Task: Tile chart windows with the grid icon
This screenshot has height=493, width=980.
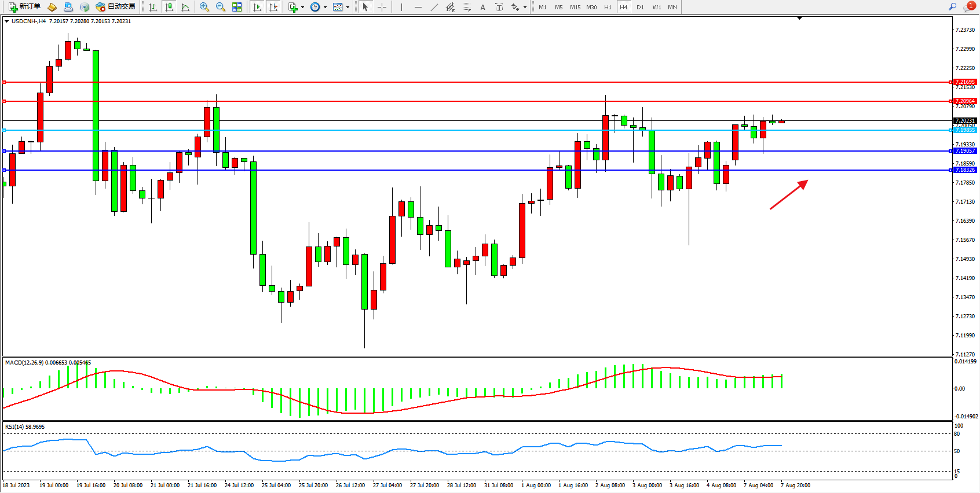Action: tap(237, 7)
